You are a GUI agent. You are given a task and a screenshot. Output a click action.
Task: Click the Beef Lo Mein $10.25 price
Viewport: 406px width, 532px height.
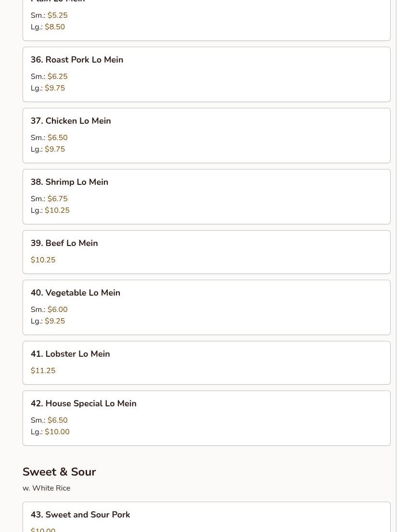(43, 260)
